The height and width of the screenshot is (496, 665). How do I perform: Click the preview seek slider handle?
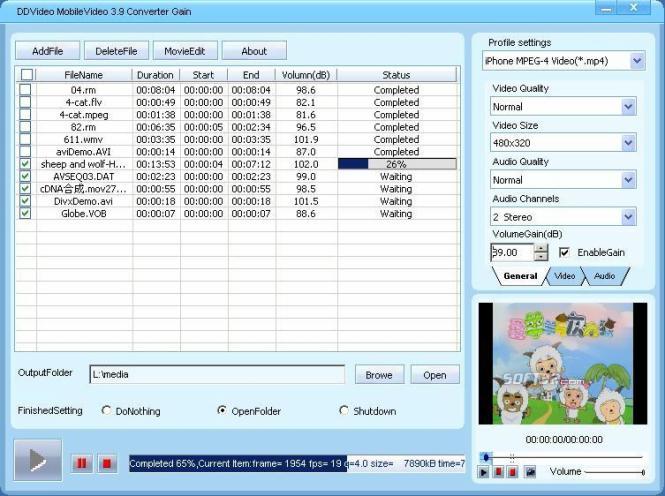pos(486,457)
